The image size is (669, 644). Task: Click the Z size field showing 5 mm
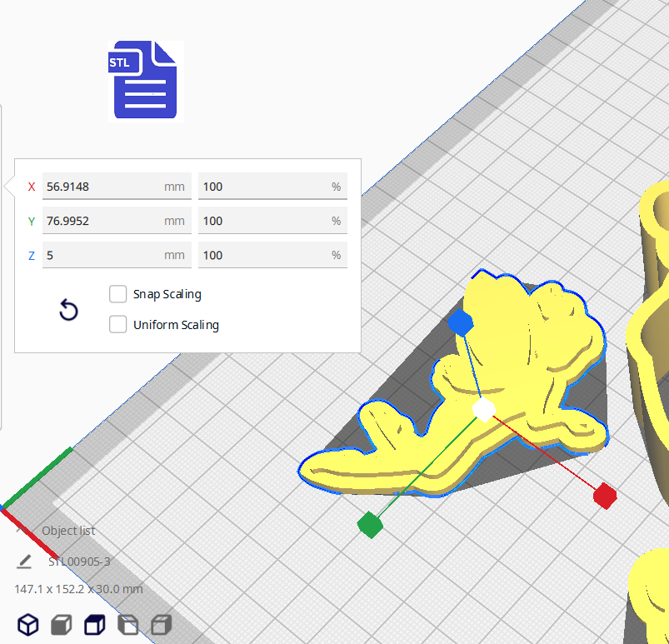point(100,255)
